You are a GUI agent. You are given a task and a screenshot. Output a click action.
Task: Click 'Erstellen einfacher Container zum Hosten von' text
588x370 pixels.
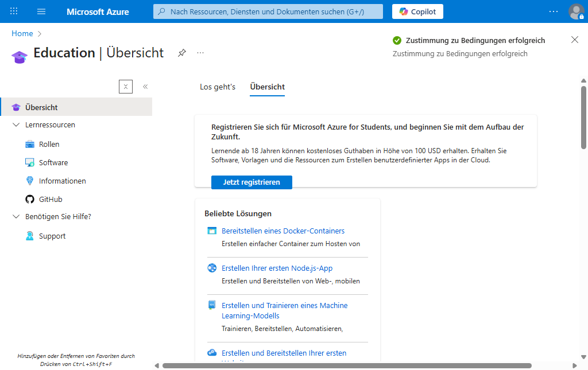tap(291, 244)
